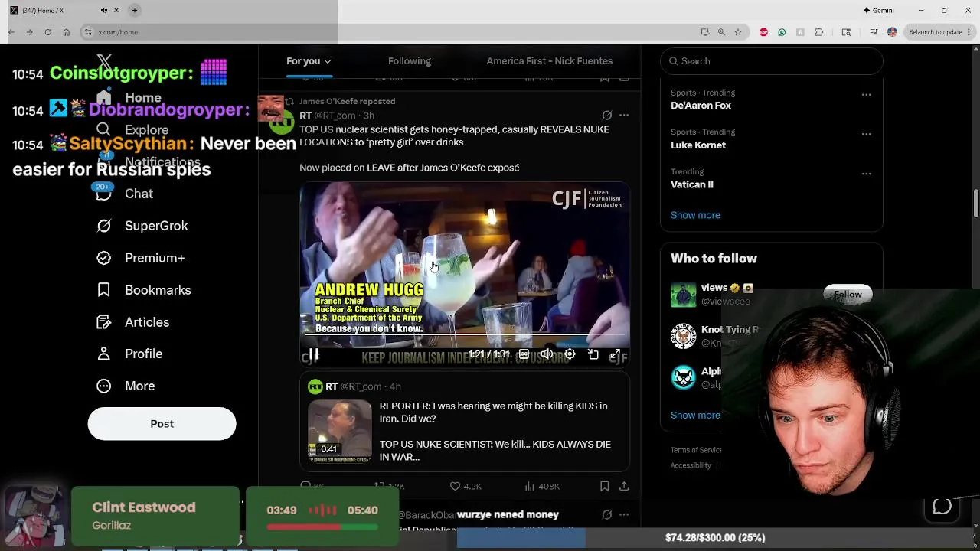Open the Luke Kornet trending topic

point(698,145)
